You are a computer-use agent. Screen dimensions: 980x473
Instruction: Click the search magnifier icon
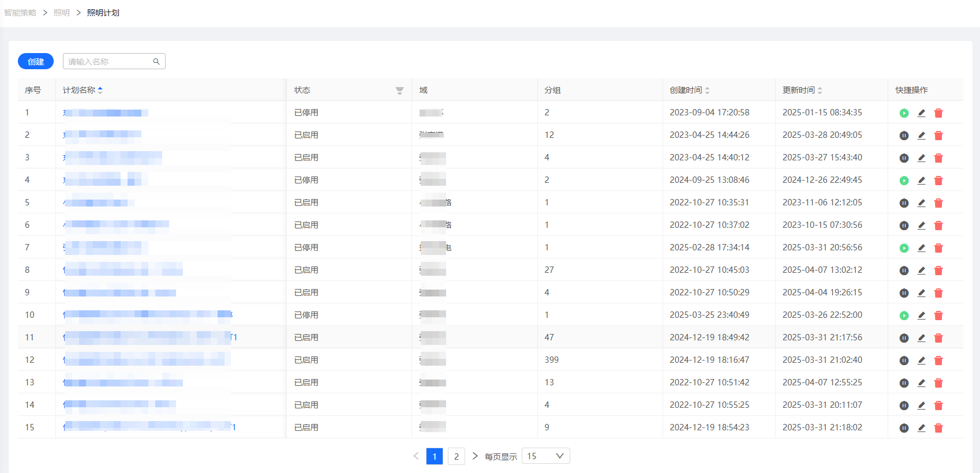156,62
